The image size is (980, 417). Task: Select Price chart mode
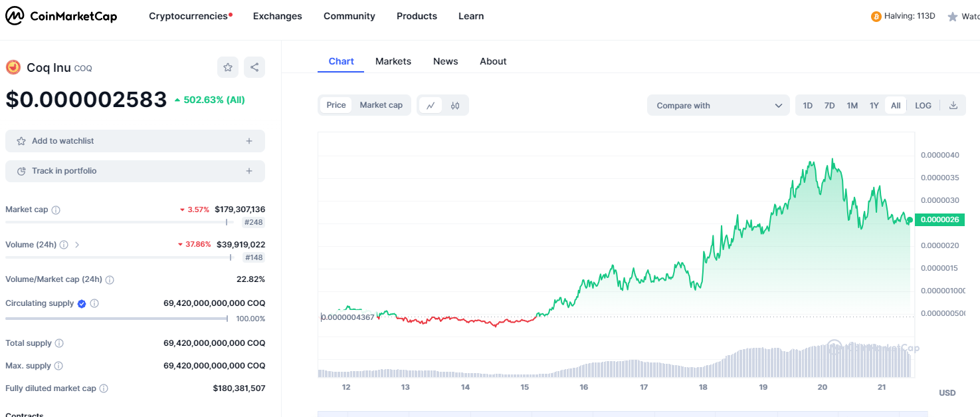(336, 105)
